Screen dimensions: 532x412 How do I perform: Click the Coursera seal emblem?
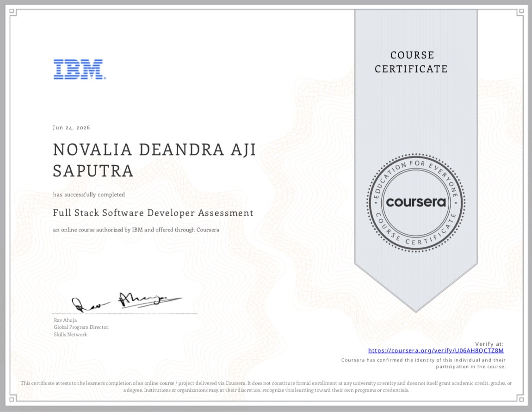(x=415, y=203)
